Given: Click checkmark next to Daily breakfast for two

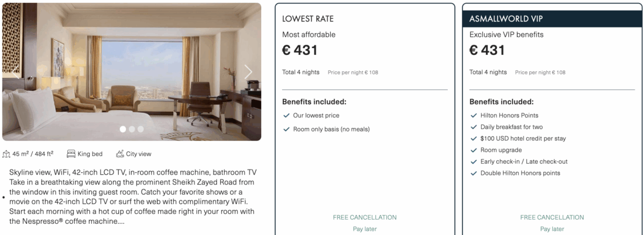Looking at the screenshot, I should click(x=474, y=127).
